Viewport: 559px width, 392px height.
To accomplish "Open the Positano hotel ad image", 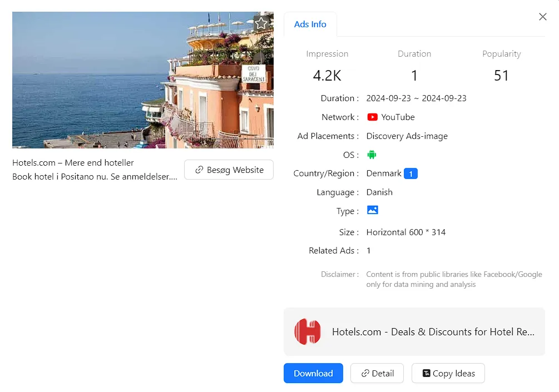I will tap(142, 80).
